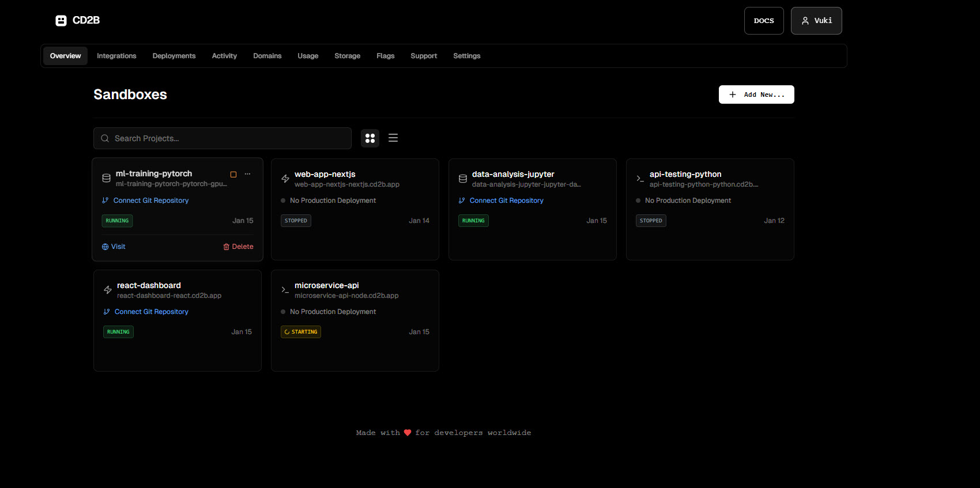
Task: Click the lightning icon on web-app-nextjs card
Action: 285,179
